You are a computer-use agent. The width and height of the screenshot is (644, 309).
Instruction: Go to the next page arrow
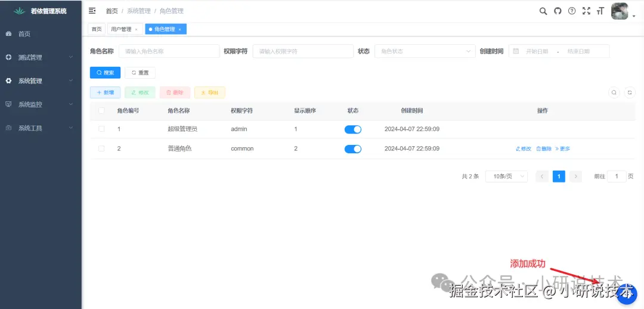[x=576, y=177]
